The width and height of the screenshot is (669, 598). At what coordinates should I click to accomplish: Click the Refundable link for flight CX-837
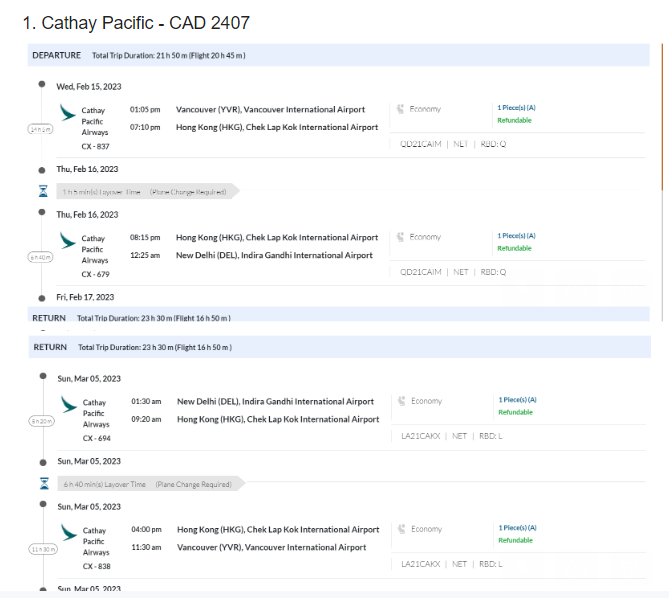[x=514, y=121]
